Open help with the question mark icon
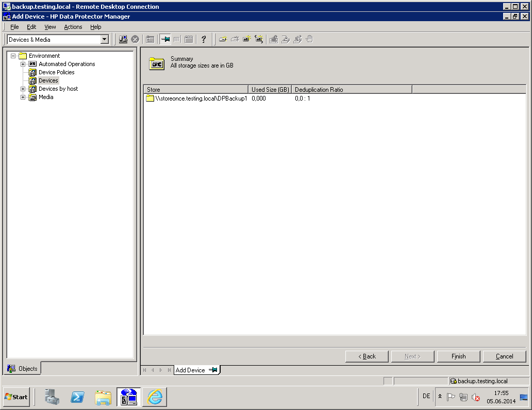 point(204,39)
